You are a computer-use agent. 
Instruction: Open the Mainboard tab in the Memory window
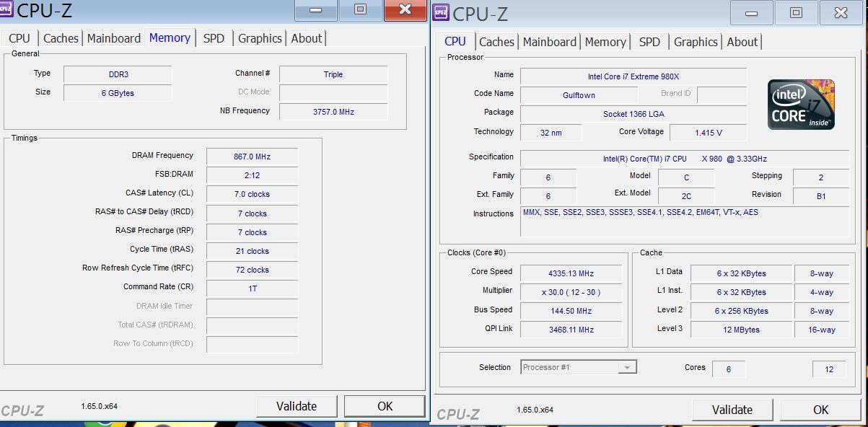[114, 38]
